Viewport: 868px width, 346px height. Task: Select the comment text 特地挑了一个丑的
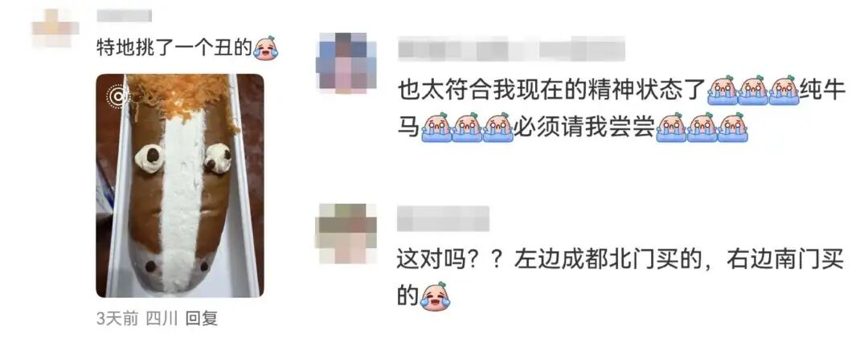174,49
